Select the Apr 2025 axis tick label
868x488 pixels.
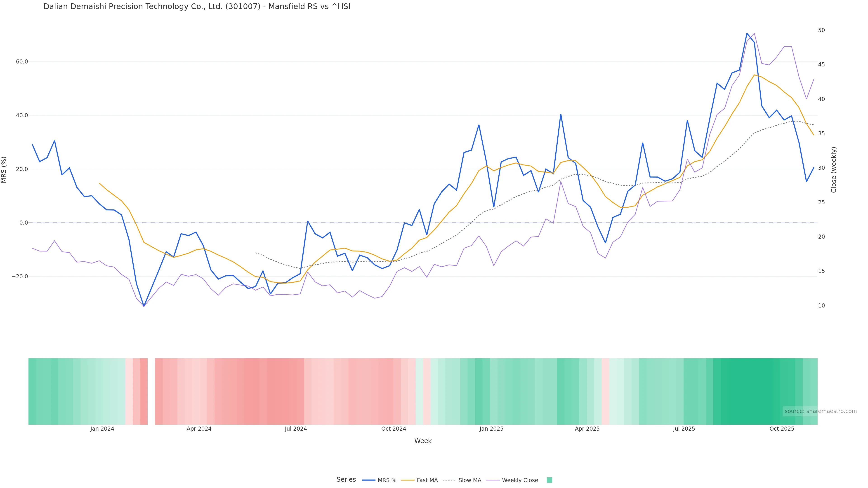point(587,429)
